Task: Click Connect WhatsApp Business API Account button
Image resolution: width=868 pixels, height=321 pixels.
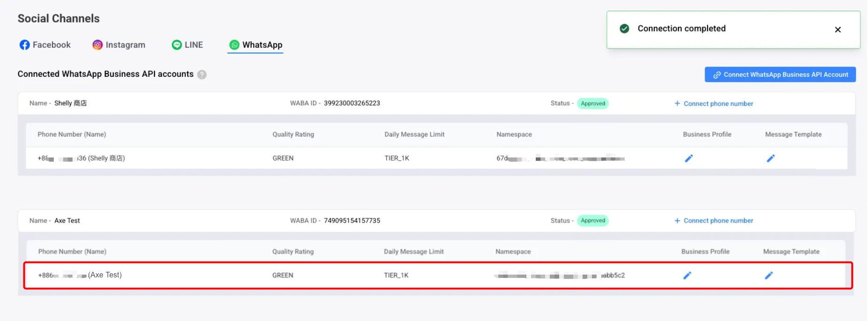Action: 780,75
